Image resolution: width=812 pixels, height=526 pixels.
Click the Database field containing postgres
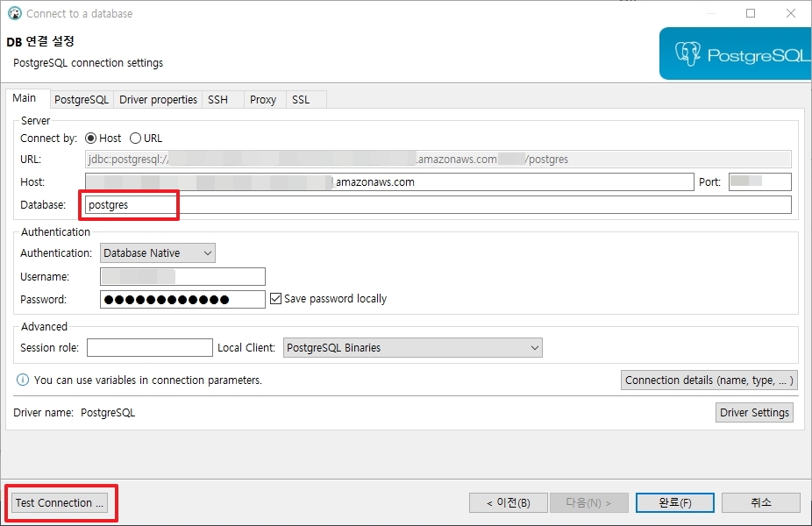pyautogui.click(x=438, y=205)
